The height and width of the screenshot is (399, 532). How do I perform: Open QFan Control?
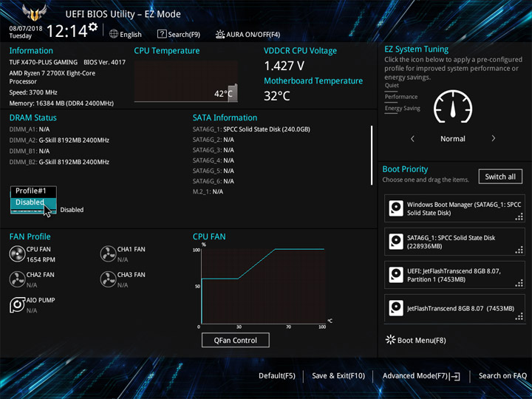tap(236, 340)
